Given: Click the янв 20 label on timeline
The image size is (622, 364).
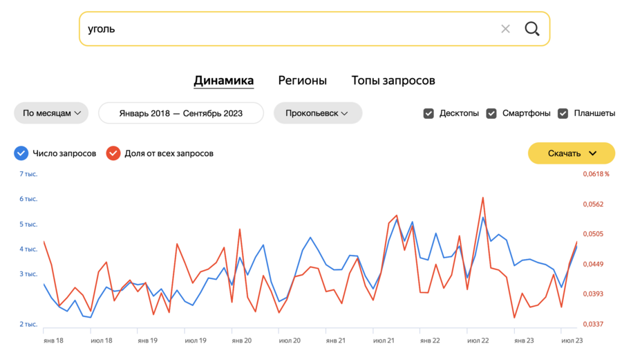Looking at the screenshot, I should [242, 341].
